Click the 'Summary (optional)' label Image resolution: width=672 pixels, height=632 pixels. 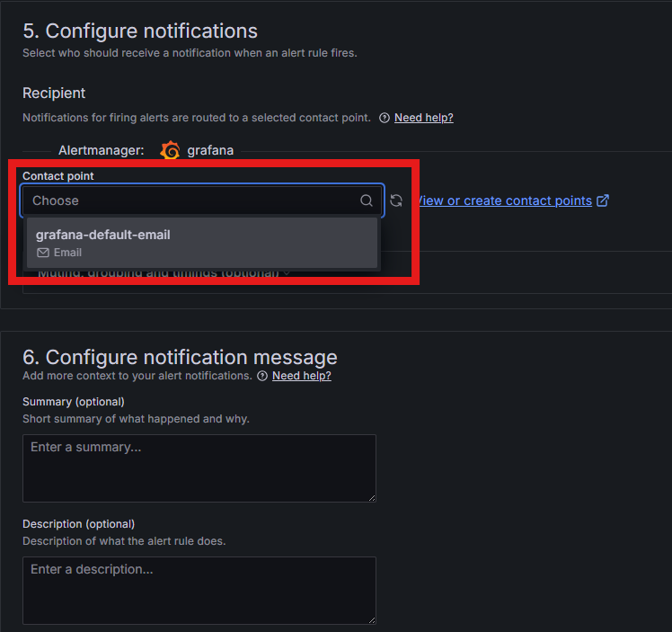[74, 402]
